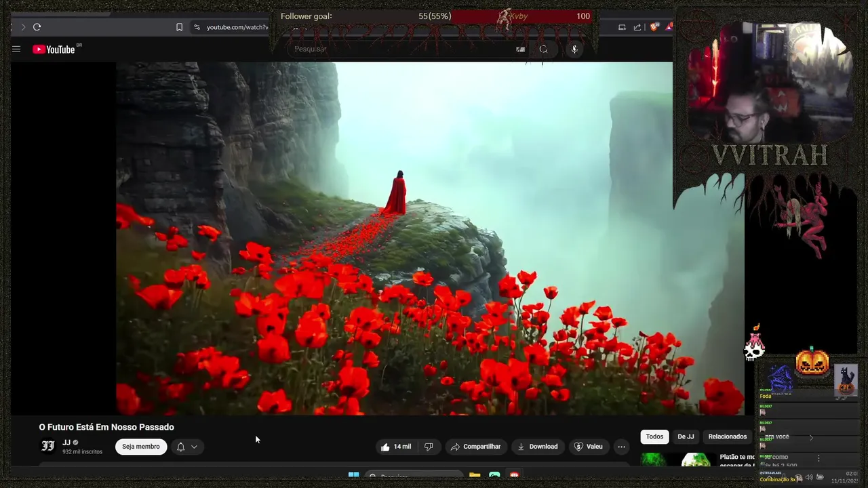Open the JJ channel avatar
The image size is (868, 488).
point(48,446)
